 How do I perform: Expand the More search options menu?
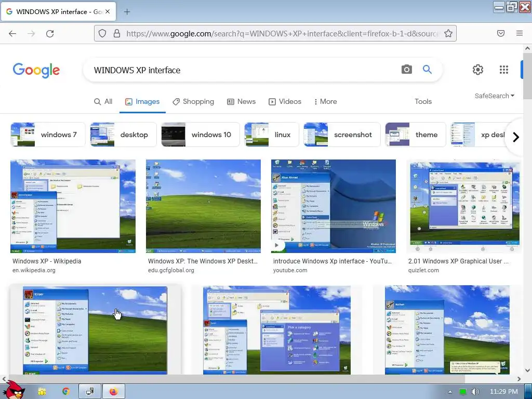(325, 101)
